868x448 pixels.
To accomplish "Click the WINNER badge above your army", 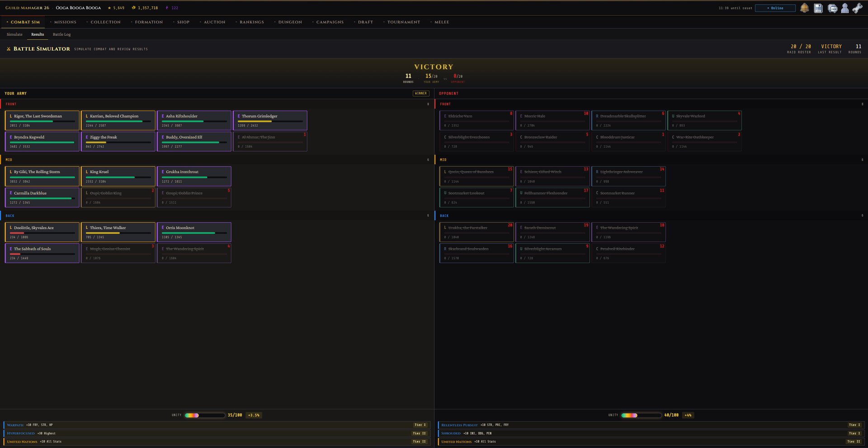I will coord(421,93).
